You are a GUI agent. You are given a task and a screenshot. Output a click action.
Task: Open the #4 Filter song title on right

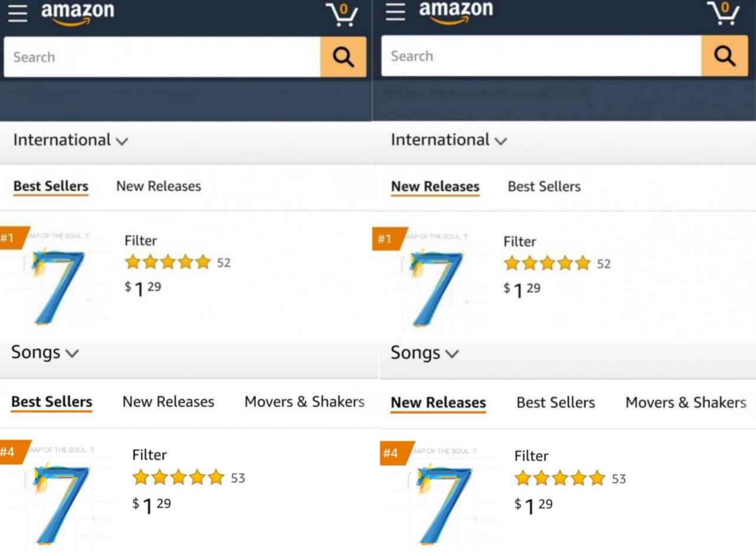pyautogui.click(x=531, y=456)
